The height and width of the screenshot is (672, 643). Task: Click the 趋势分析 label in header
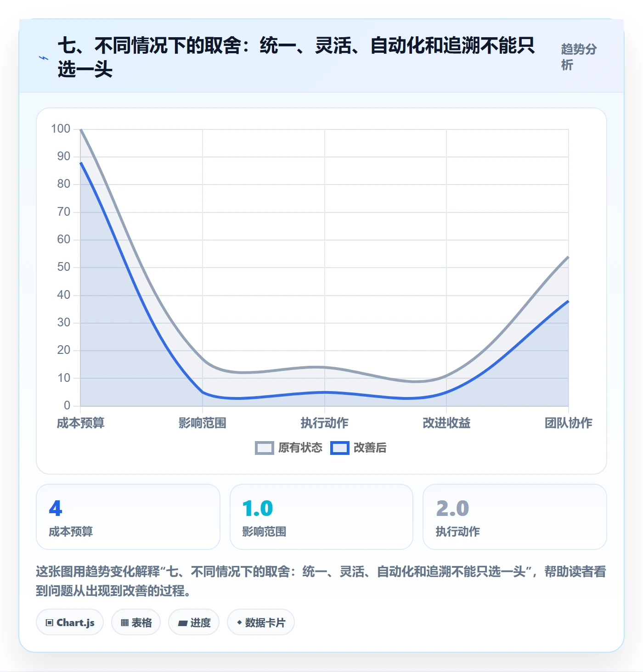(579, 57)
